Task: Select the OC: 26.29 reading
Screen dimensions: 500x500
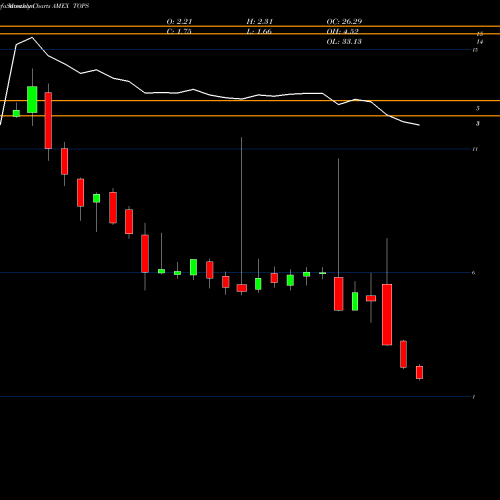Action: [x=344, y=21]
